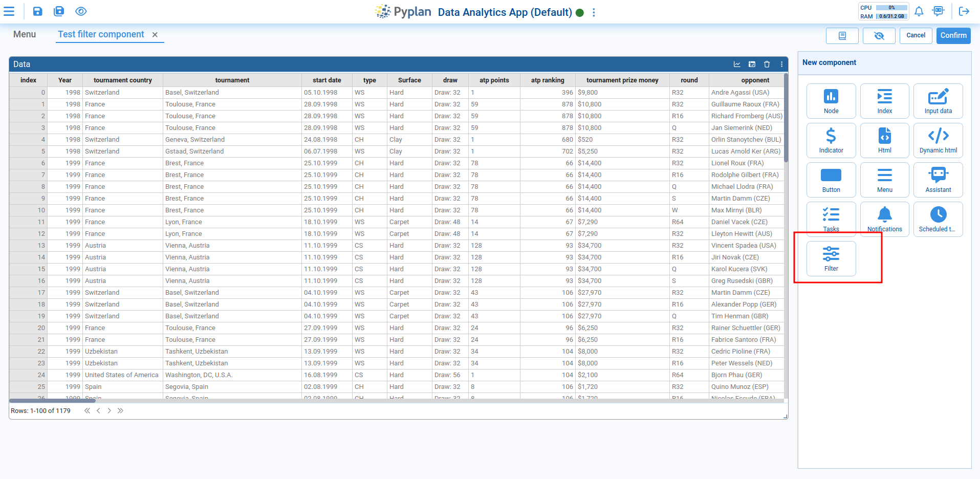
Task: Open the app options next to title
Action: [594, 12]
